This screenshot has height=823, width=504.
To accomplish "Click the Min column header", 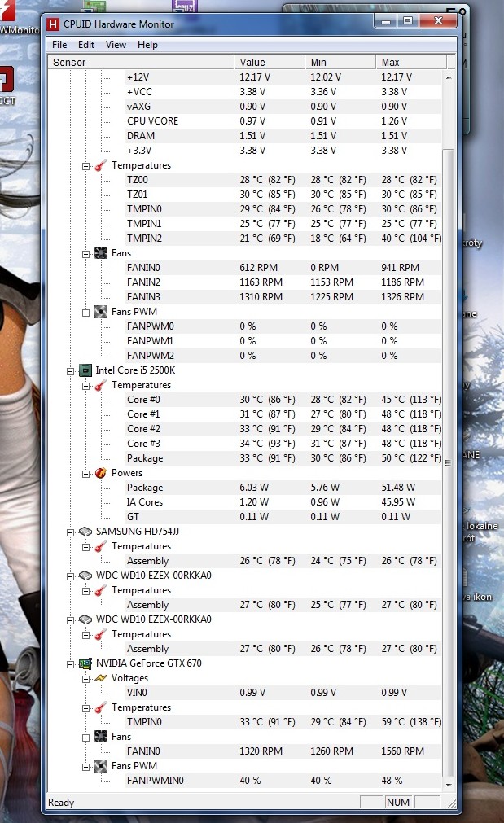I will (340, 62).
